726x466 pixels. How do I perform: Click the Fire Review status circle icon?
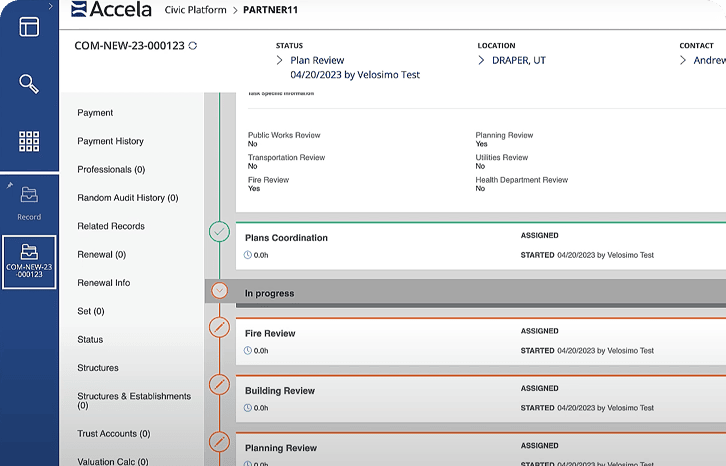(x=219, y=328)
